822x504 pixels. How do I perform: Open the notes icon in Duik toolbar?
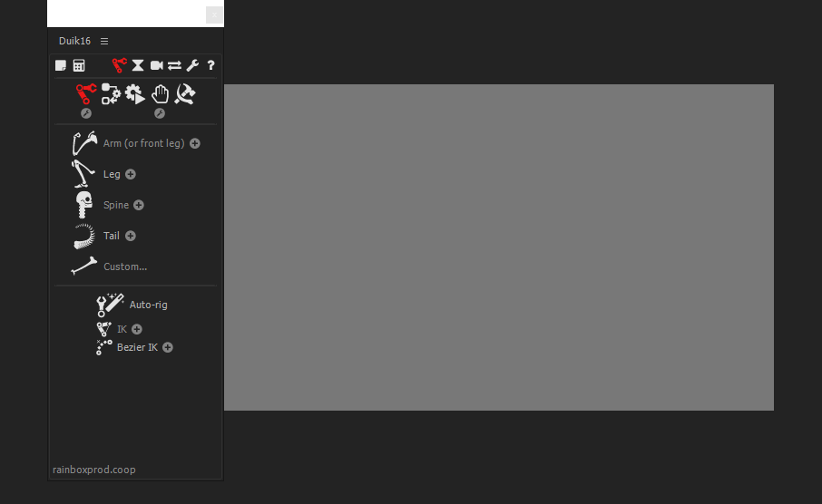(61, 65)
